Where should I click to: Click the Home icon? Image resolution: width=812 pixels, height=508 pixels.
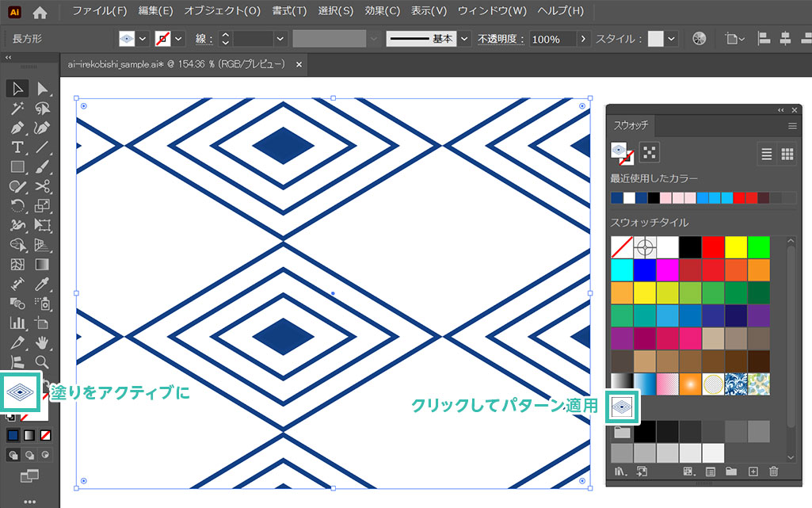(x=40, y=12)
